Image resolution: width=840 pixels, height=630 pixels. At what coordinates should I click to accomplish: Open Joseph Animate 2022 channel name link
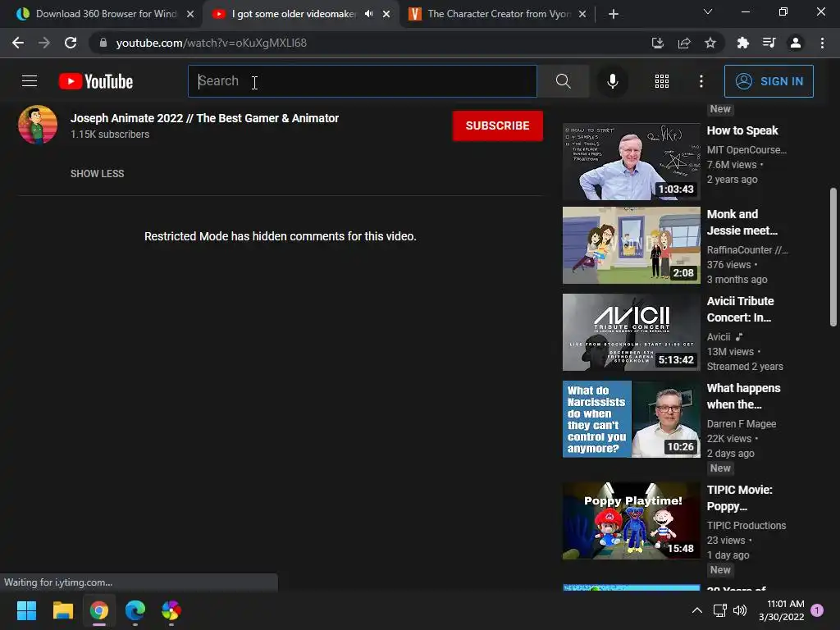(x=204, y=118)
